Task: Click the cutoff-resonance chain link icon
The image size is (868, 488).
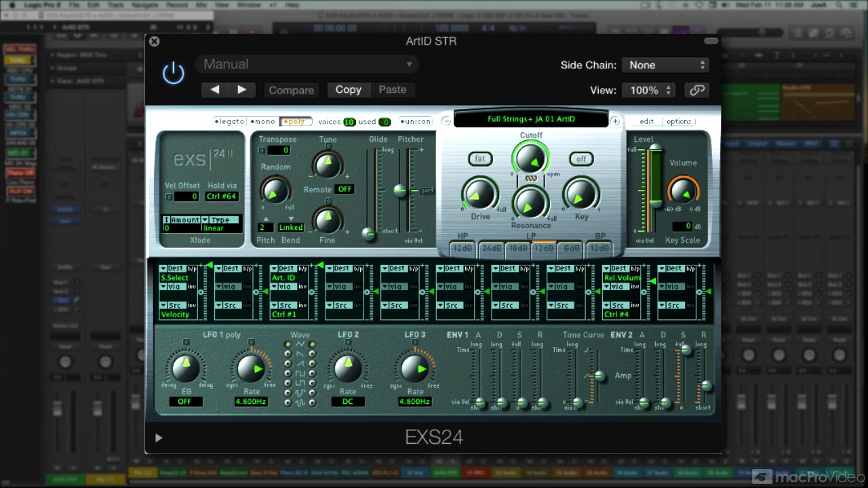Action: (x=531, y=179)
